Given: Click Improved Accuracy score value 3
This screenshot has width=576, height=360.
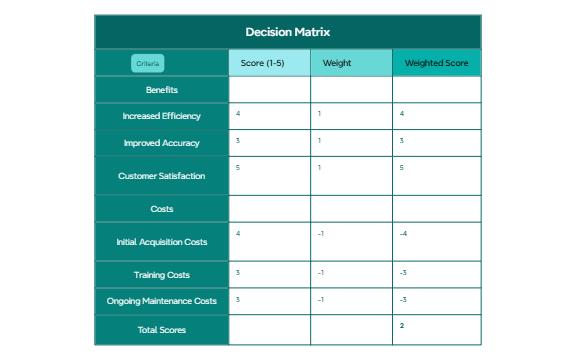Looking at the screenshot, I should [238, 140].
